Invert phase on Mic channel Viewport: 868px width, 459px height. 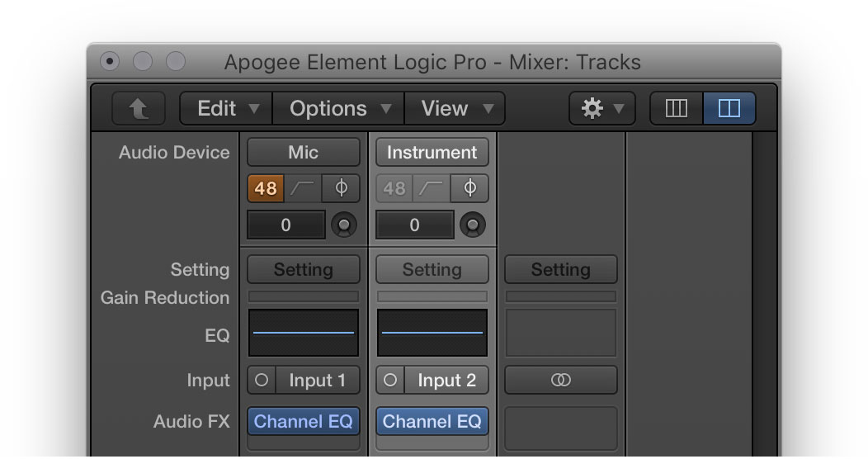341,188
